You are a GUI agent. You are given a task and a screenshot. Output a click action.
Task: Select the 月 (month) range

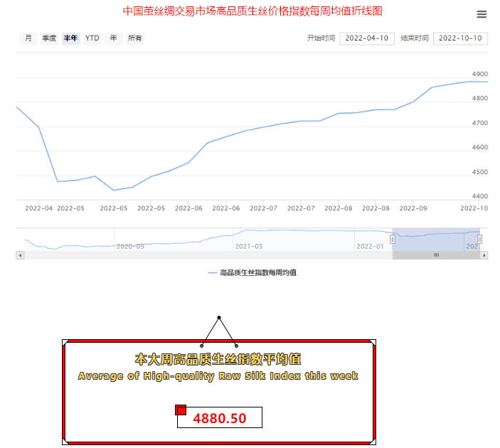[x=28, y=38]
